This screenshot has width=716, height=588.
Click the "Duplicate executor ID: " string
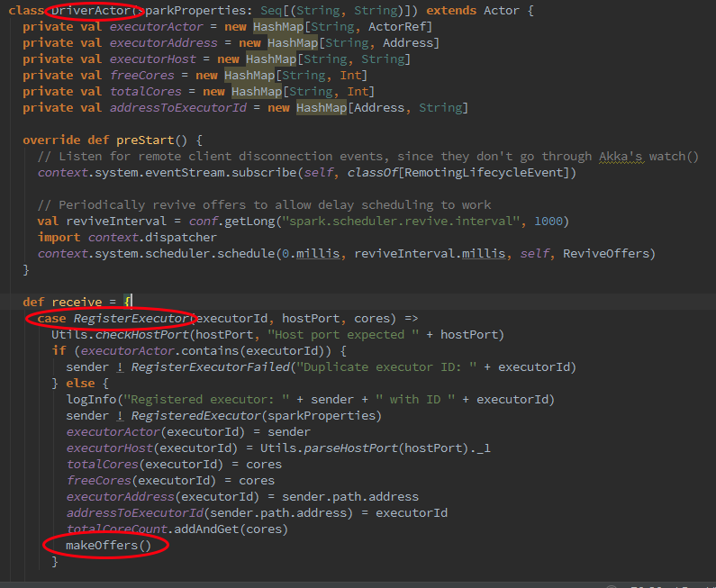387,367
